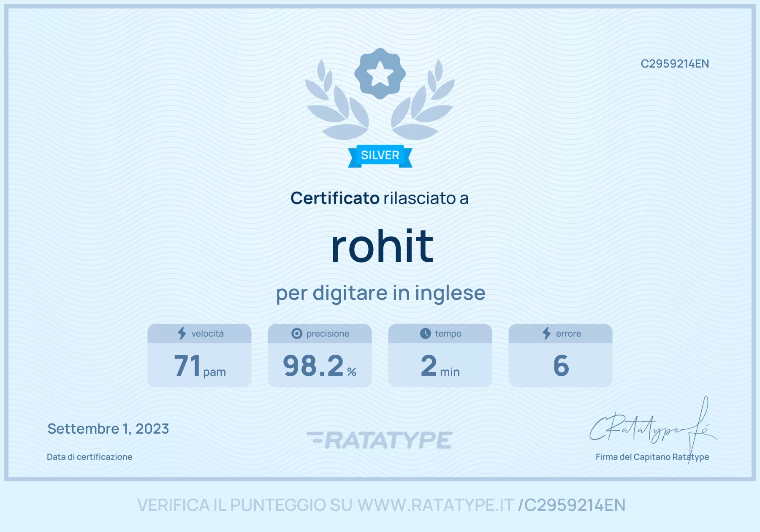This screenshot has width=760, height=532.
Task: Click the SILVER ribbon label
Action: click(x=380, y=156)
